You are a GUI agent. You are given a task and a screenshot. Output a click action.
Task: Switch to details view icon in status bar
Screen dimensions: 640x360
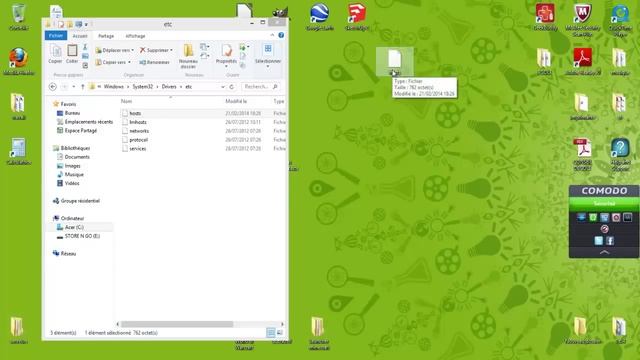tap(271, 333)
